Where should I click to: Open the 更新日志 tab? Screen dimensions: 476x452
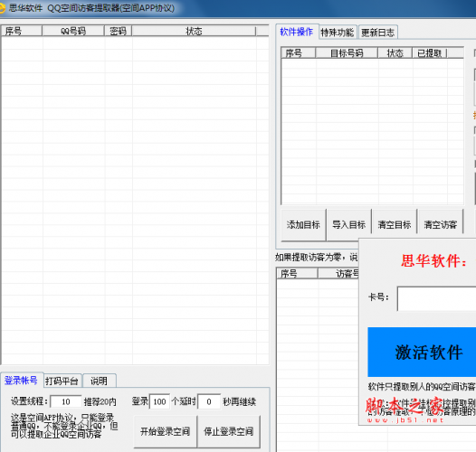pyautogui.click(x=377, y=33)
